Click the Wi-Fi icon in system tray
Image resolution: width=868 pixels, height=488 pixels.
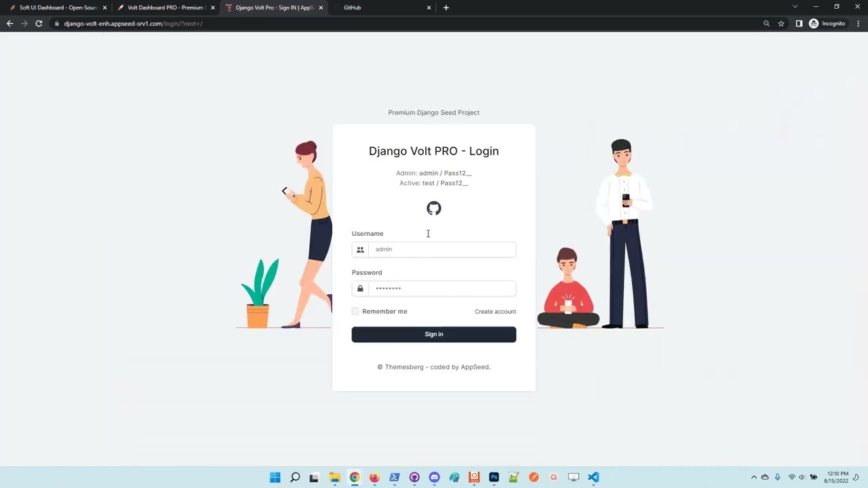coord(791,477)
